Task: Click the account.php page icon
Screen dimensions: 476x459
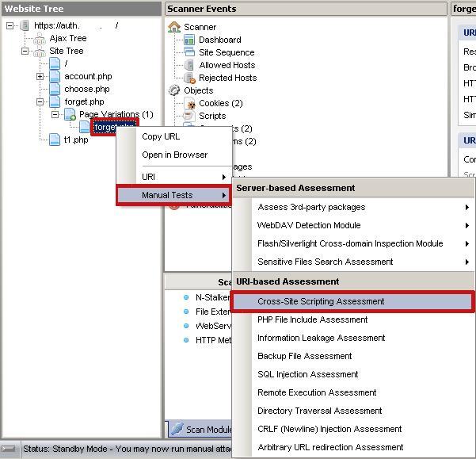Action: point(55,76)
